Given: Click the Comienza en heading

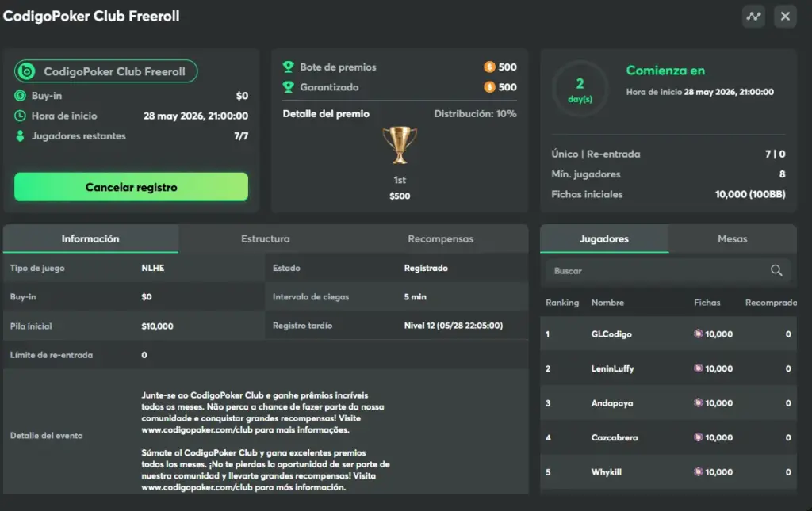Looking at the screenshot, I should coord(665,71).
